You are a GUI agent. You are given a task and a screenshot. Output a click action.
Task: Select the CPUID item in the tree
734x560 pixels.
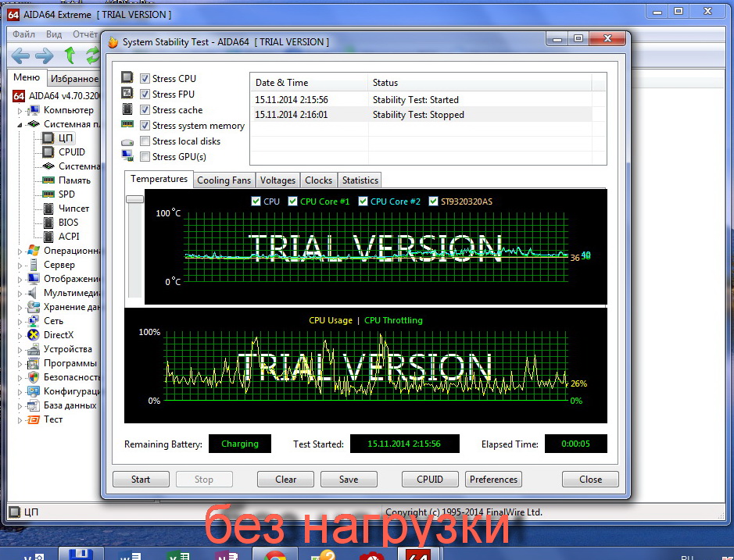point(71,152)
